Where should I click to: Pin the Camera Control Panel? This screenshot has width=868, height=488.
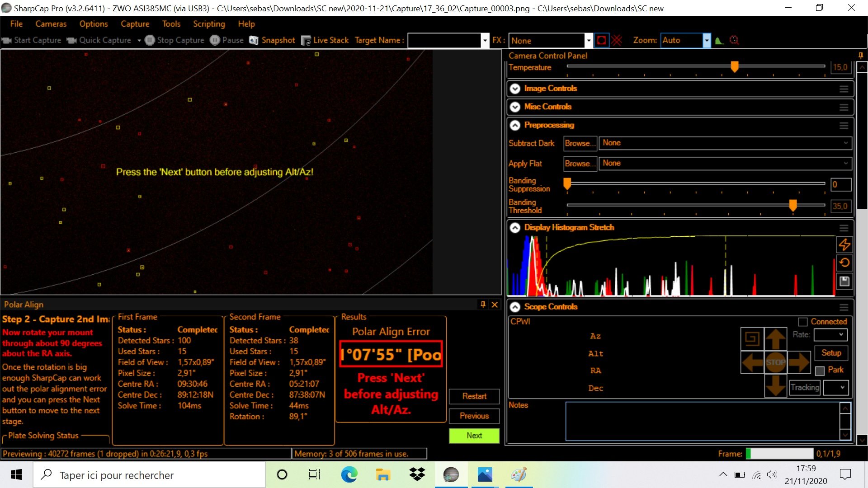tap(861, 56)
